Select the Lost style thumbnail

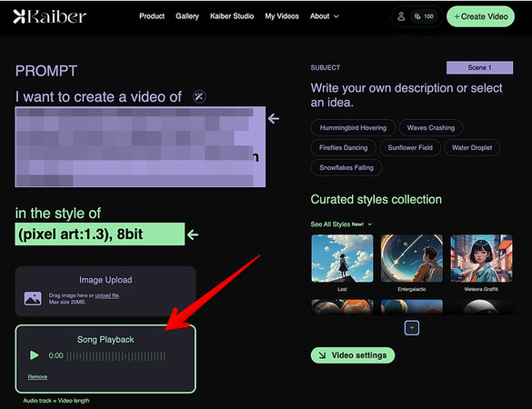(x=342, y=258)
